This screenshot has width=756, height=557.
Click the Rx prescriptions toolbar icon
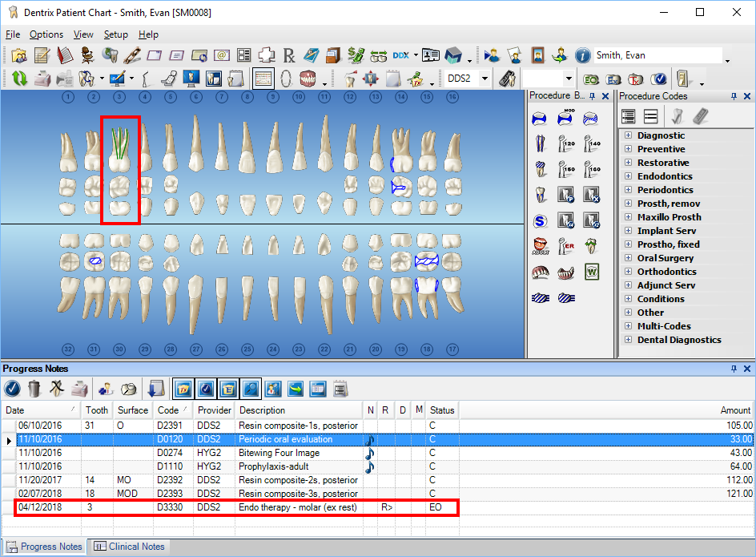(290, 55)
